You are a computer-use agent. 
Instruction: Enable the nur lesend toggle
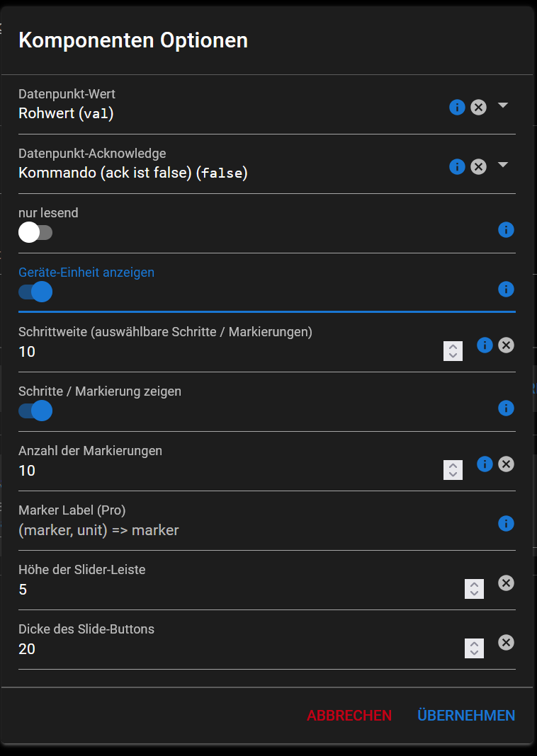tap(35, 232)
